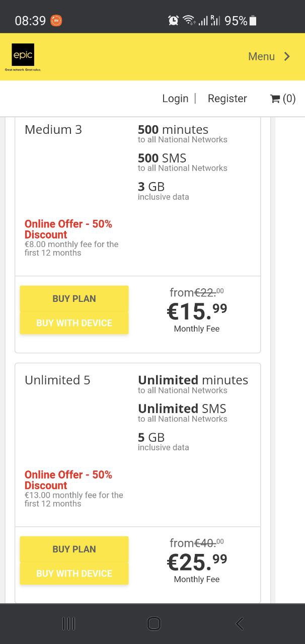Screen dimensions: 305x644
Task: Select the Medium 3 plan title
Action: [53, 130]
